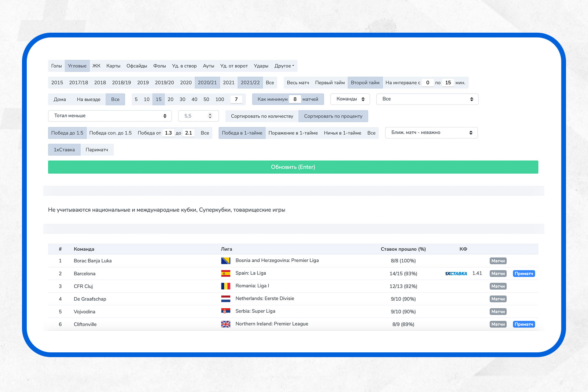Toggle the Второй тайм period filter

coord(365,83)
